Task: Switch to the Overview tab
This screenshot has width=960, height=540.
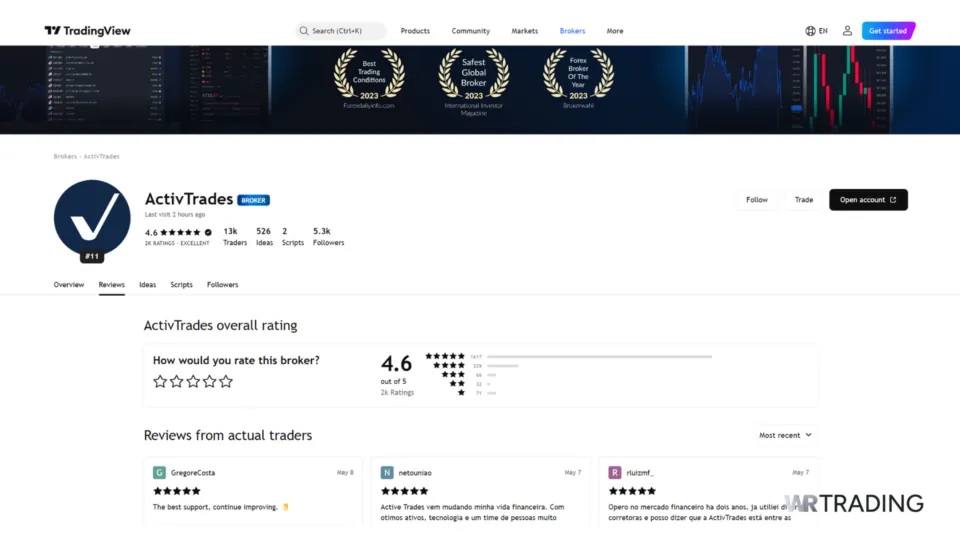Action: (69, 285)
